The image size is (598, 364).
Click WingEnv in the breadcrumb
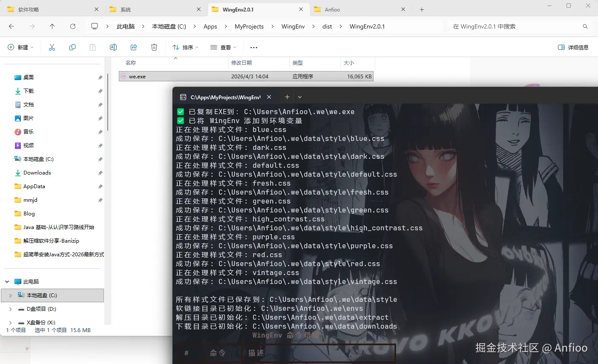tap(293, 26)
